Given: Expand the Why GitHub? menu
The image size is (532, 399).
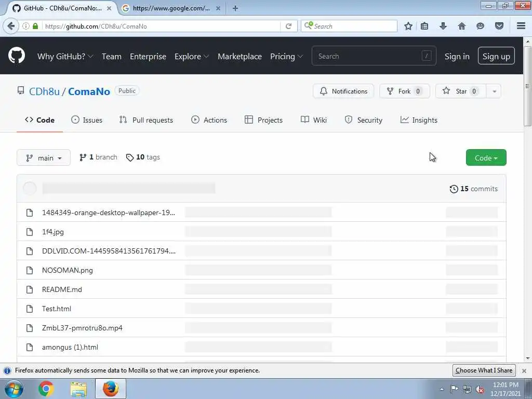Looking at the screenshot, I should click(65, 56).
